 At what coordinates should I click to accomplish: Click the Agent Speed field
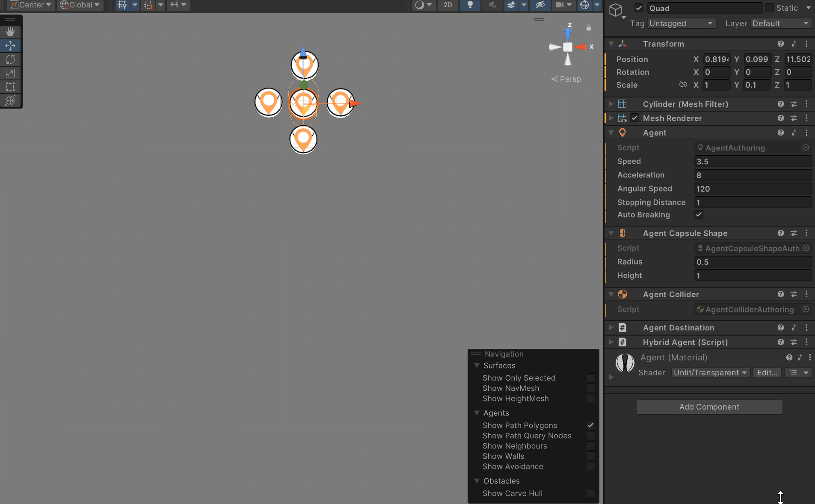pos(753,161)
